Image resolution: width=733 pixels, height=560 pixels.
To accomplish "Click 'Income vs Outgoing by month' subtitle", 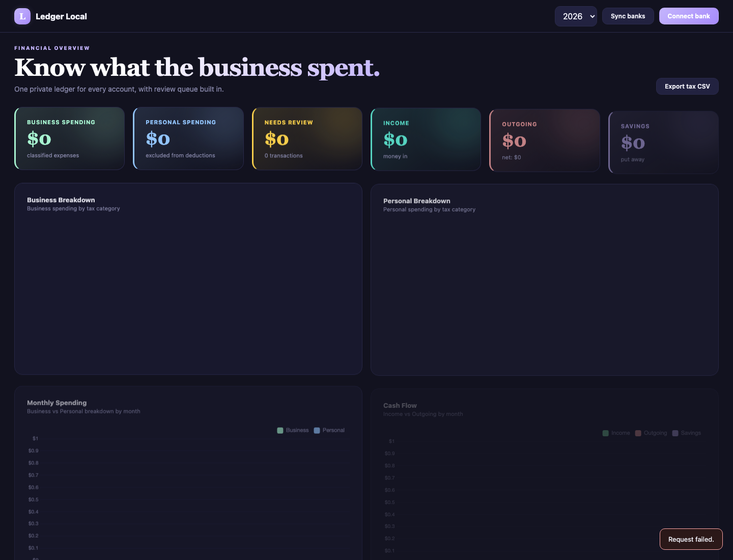I will tap(423, 414).
